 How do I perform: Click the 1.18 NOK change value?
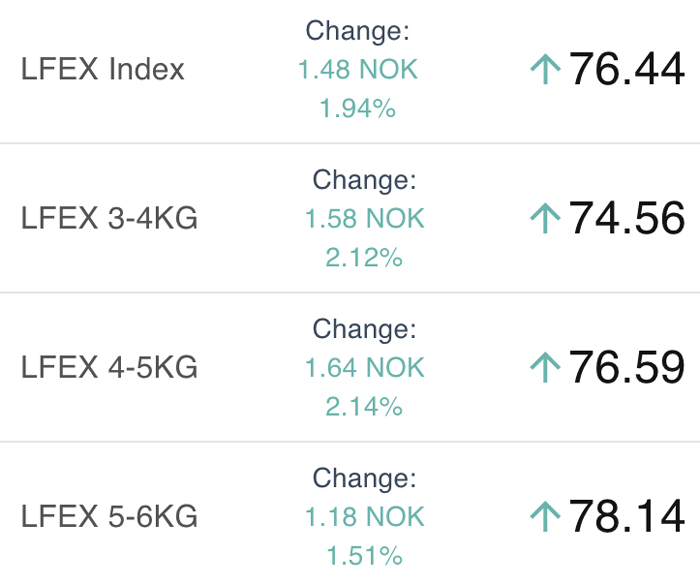364,517
